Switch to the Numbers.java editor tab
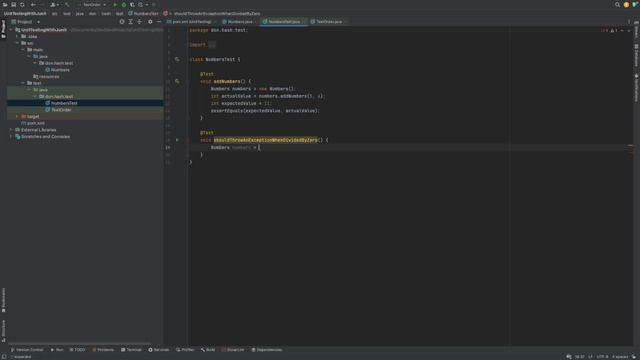The width and height of the screenshot is (640, 360). 240,22
